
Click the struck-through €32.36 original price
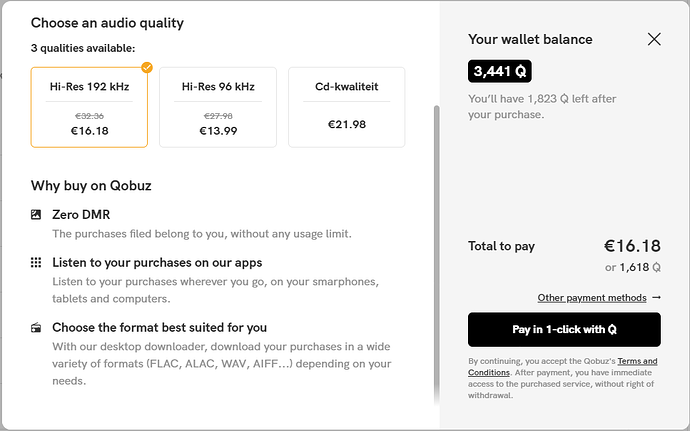[x=89, y=116]
